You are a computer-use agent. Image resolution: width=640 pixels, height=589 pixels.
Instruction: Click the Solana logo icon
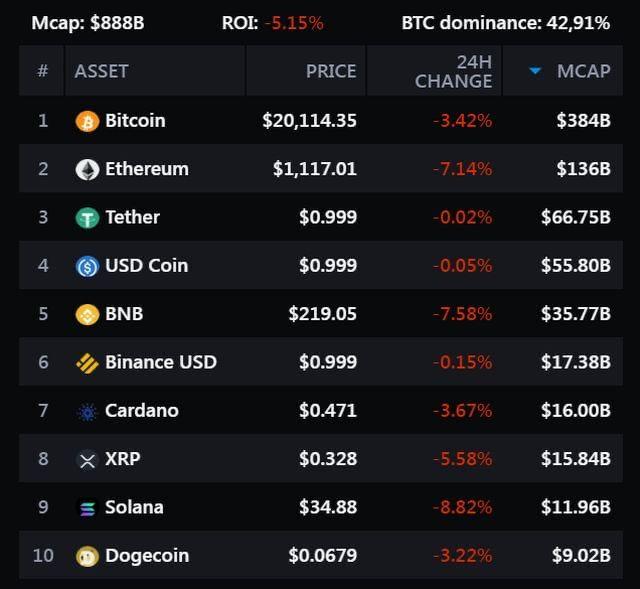pyautogui.click(x=87, y=507)
